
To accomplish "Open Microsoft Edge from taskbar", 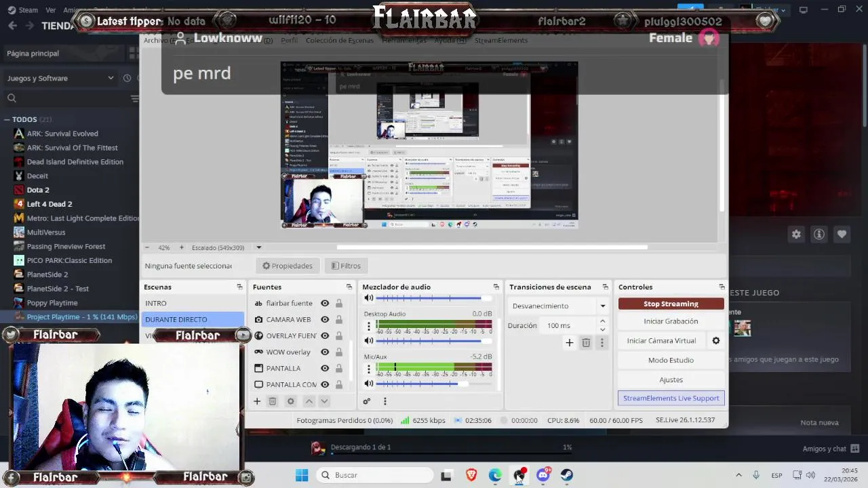I will click(495, 475).
